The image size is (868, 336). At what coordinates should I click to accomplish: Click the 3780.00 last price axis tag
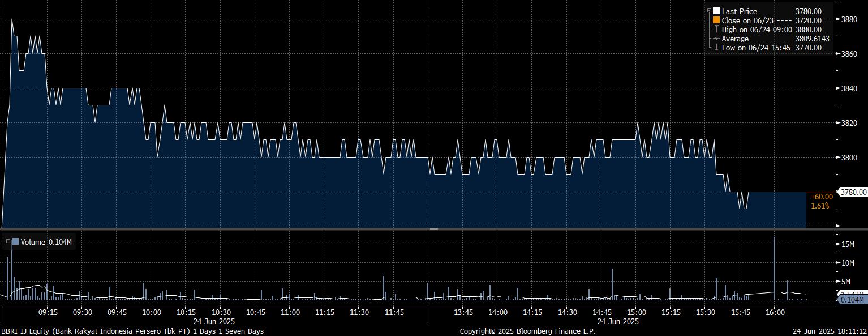click(x=853, y=192)
